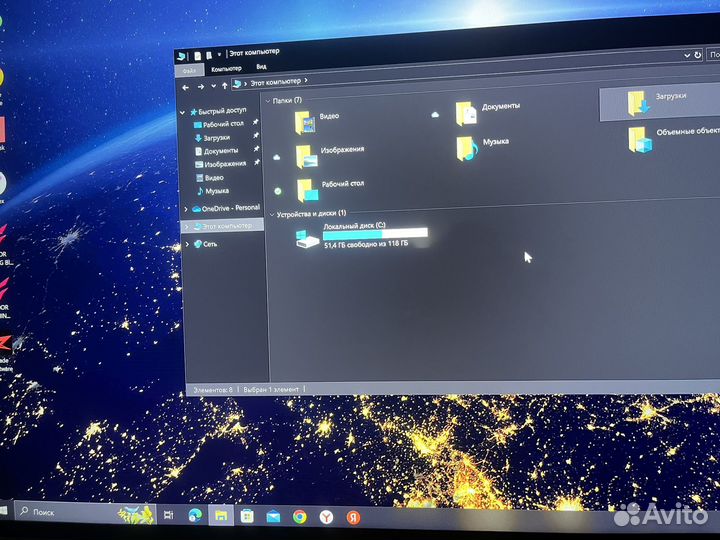Open the Музыка folder
The height and width of the screenshot is (540, 720).
click(467, 147)
